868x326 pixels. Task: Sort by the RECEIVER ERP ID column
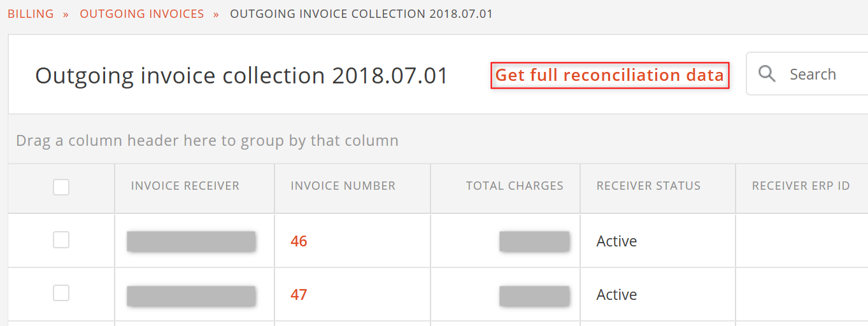point(800,186)
